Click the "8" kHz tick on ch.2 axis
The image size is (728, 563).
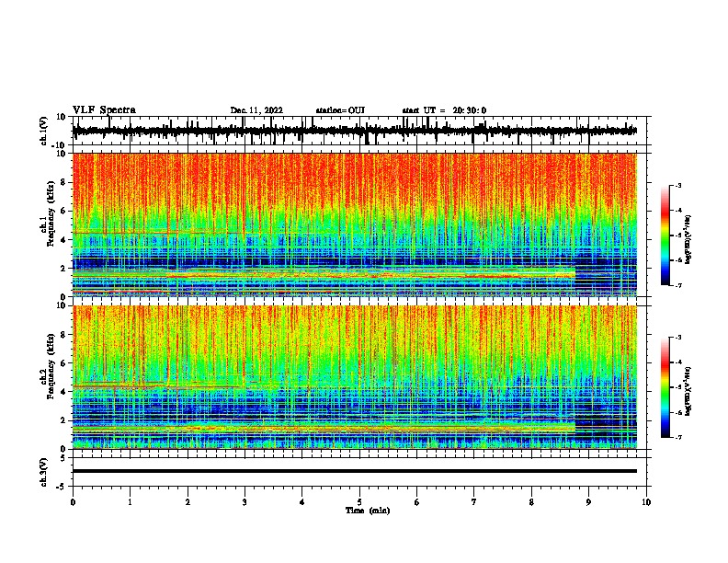click(x=63, y=335)
